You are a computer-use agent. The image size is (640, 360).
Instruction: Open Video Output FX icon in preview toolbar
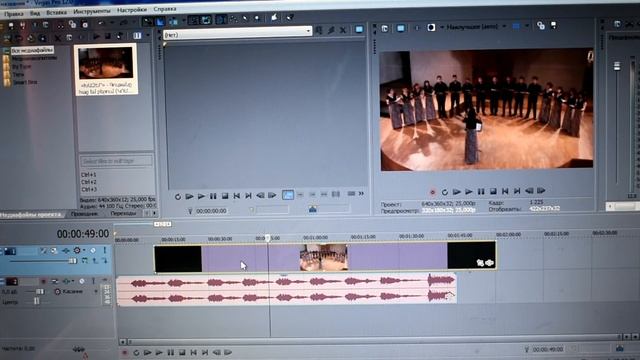[x=416, y=28]
